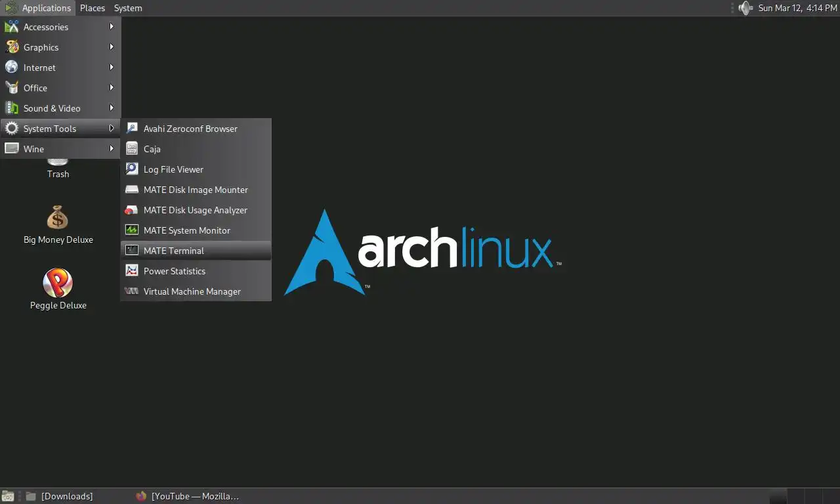Click the Caja file manager icon
Image resolution: width=840 pixels, height=504 pixels.
click(132, 149)
